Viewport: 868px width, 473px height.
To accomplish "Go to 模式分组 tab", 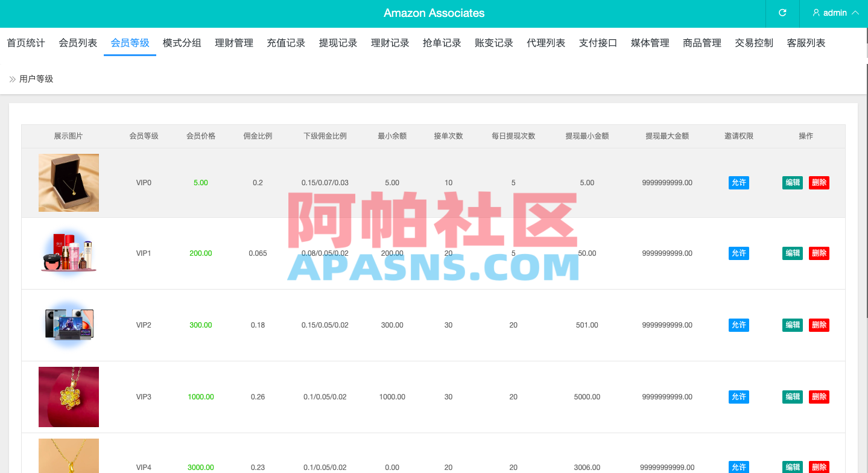I will click(182, 43).
